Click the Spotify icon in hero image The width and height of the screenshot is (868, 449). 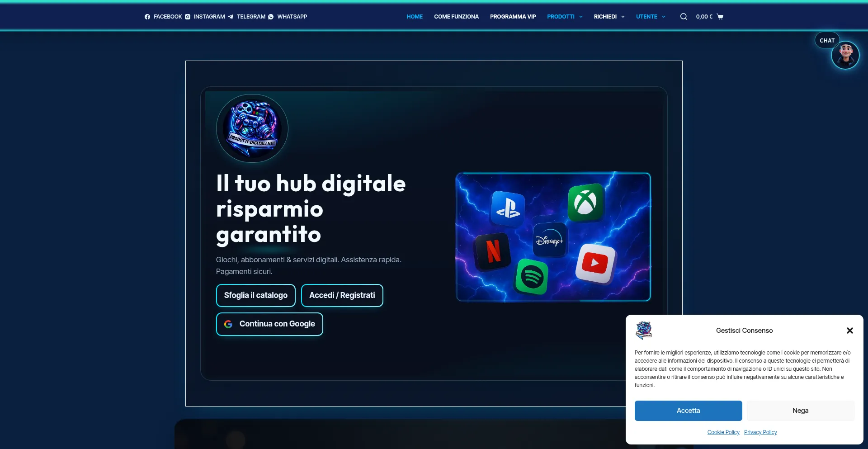click(x=532, y=276)
